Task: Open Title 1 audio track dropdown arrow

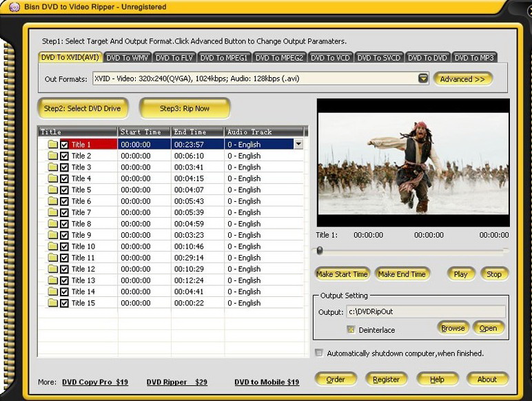Action: (x=298, y=144)
